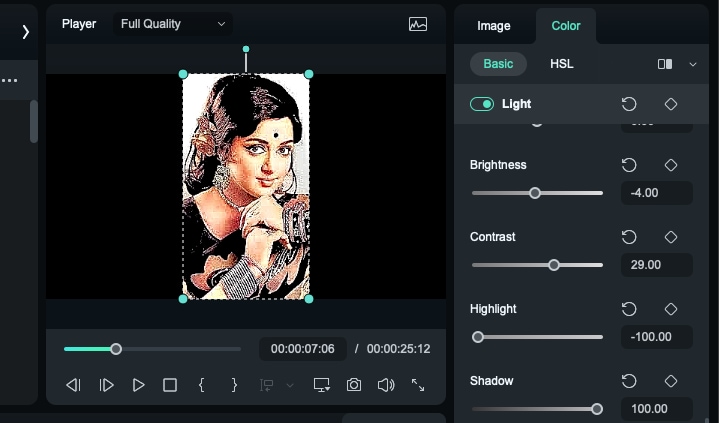Click the side-by-side compare view icon
The image size is (719, 423).
coord(665,64)
